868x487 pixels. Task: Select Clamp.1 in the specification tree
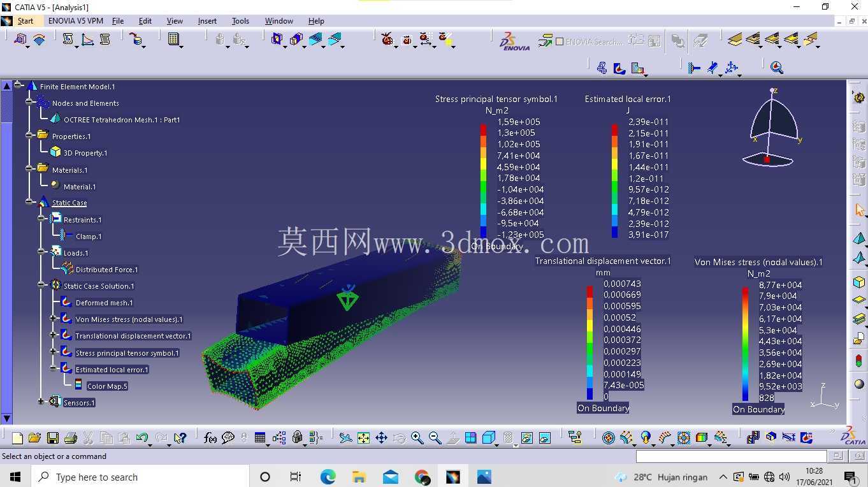(x=89, y=236)
